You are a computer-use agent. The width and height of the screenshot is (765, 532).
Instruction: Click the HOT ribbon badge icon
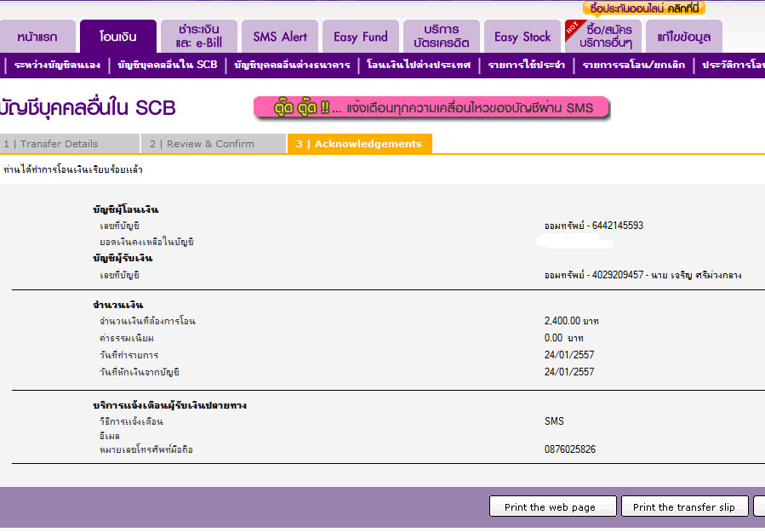click(573, 27)
